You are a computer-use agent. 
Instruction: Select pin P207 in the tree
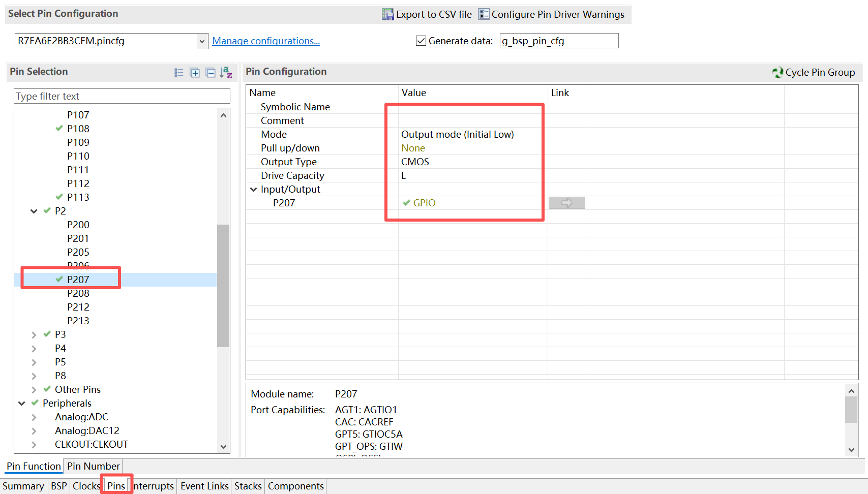[x=78, y=280]
